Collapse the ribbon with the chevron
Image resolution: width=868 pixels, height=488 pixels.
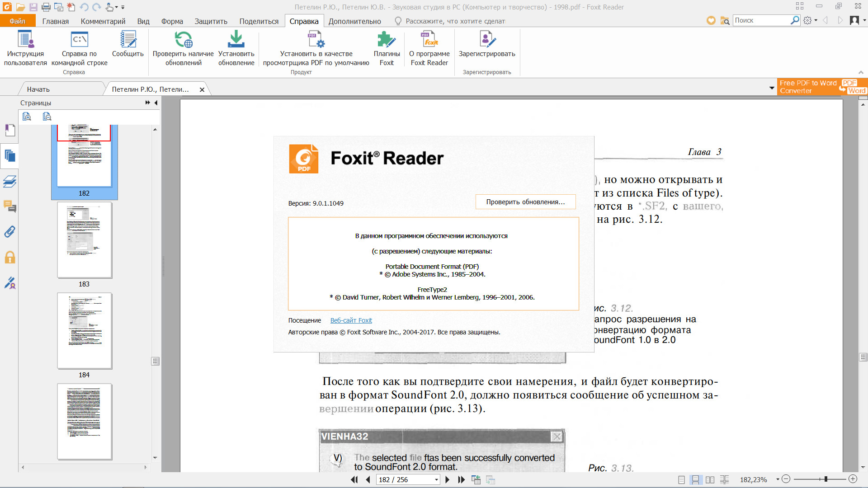(x=861, y=72)
